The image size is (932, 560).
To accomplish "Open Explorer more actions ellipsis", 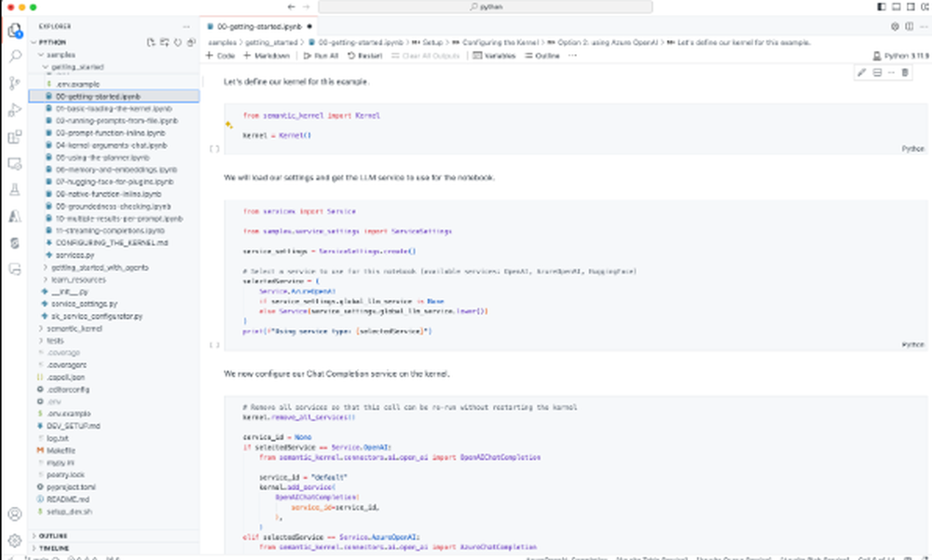I will (x=186, y=26).
